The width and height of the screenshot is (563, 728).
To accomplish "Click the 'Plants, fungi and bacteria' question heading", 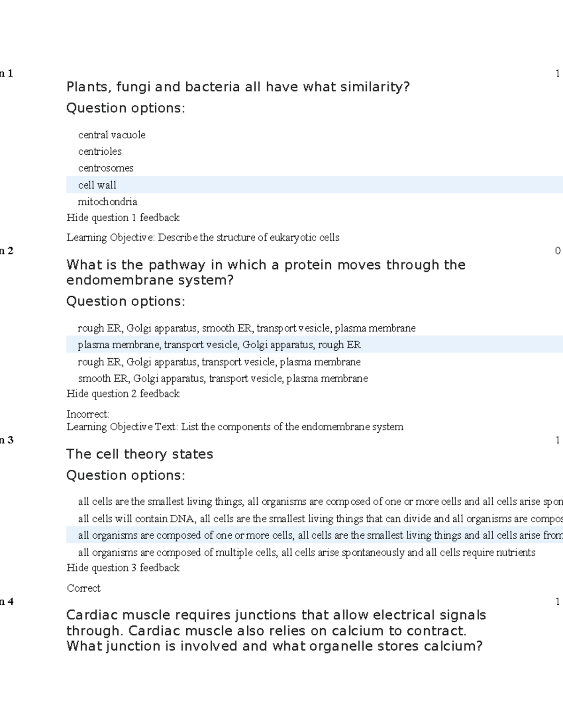I will [x=238, y=87].
